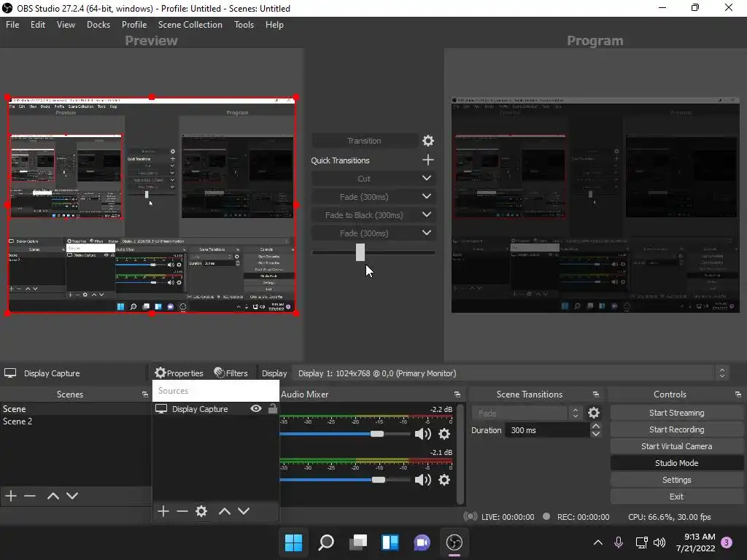Increase transition duration with up stepper
Screen dimensions: 747x560
coord(595,426)
